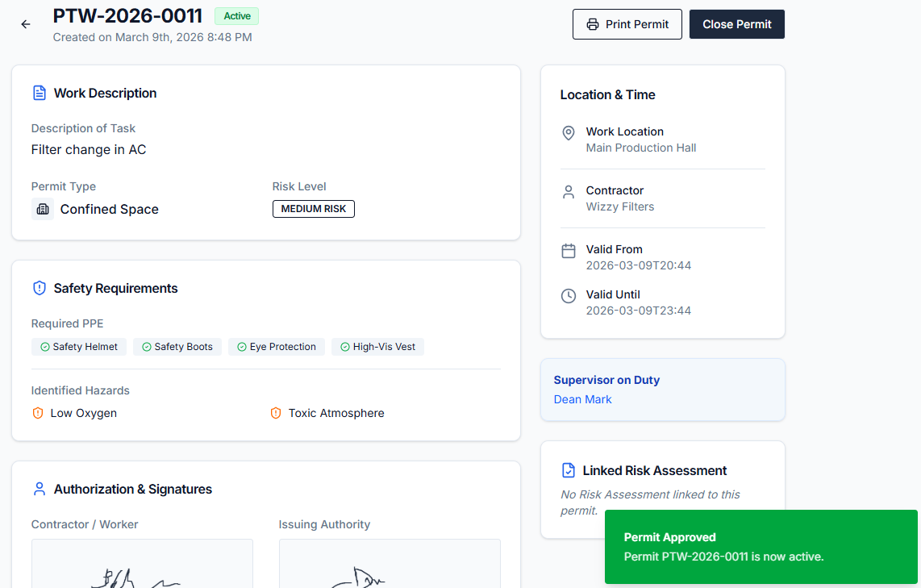Click the 'High-Vis Vest' PPE label

coord(384,347)
